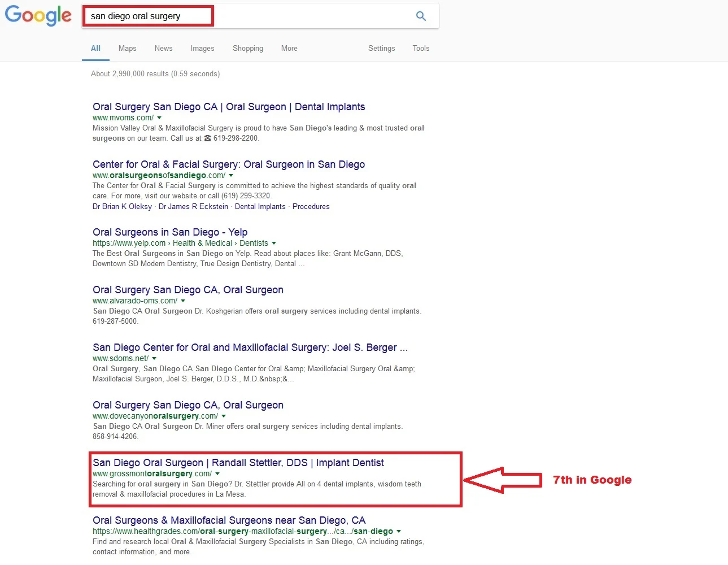Open the Mission Valley 'Oral Surgery San Diego CA | Oral Surgeon | Dental Implants' result
Viewport: 728px width, 565px height.
(229, 107)
